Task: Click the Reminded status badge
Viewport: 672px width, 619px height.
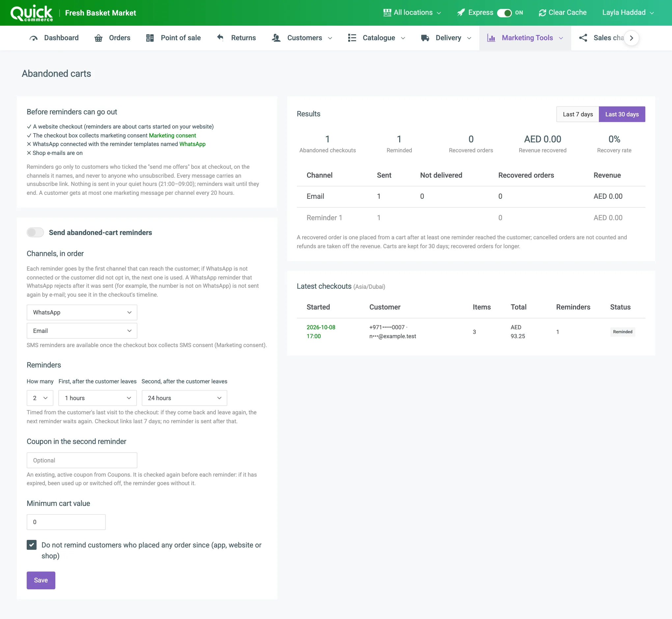Action: pos(623,332)
